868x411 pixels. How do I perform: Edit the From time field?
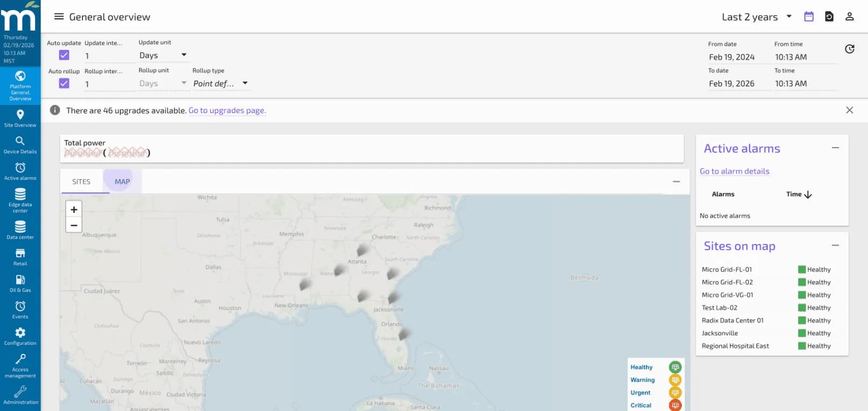(805, 57)
